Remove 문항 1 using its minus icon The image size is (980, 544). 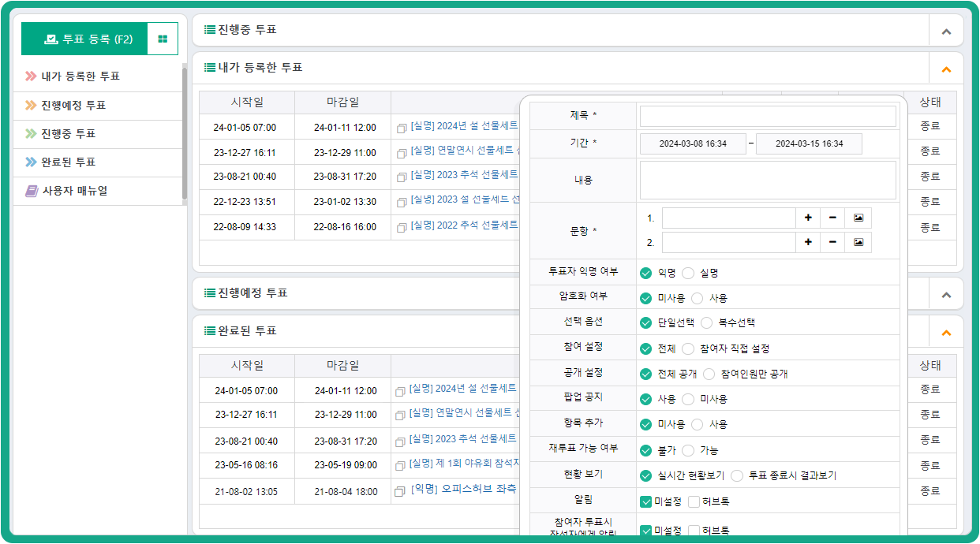[832, 218]
